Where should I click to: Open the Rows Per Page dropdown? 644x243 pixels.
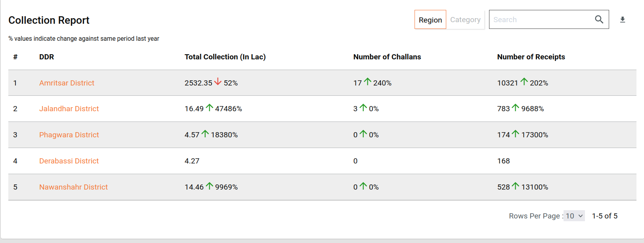pyautogui.click(x=574, y=216)
